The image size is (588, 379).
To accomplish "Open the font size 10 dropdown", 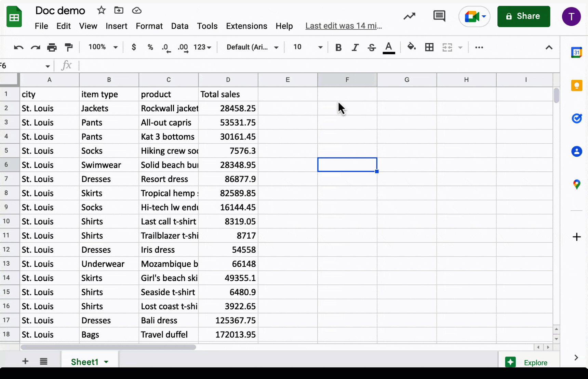I will point(307,47).
